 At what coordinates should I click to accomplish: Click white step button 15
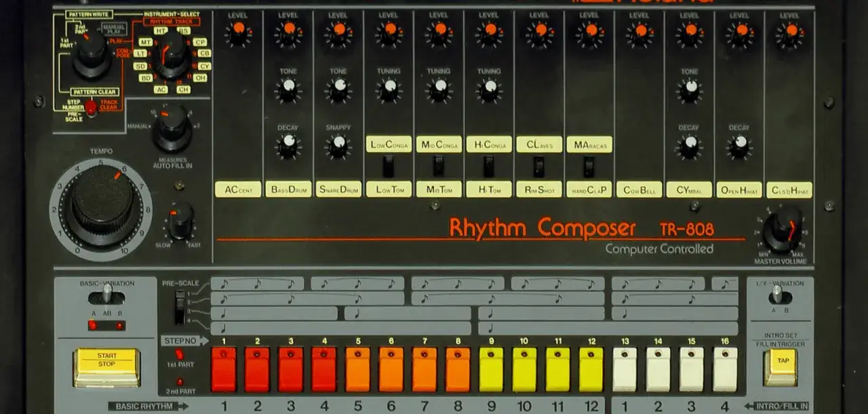point(692,370)
